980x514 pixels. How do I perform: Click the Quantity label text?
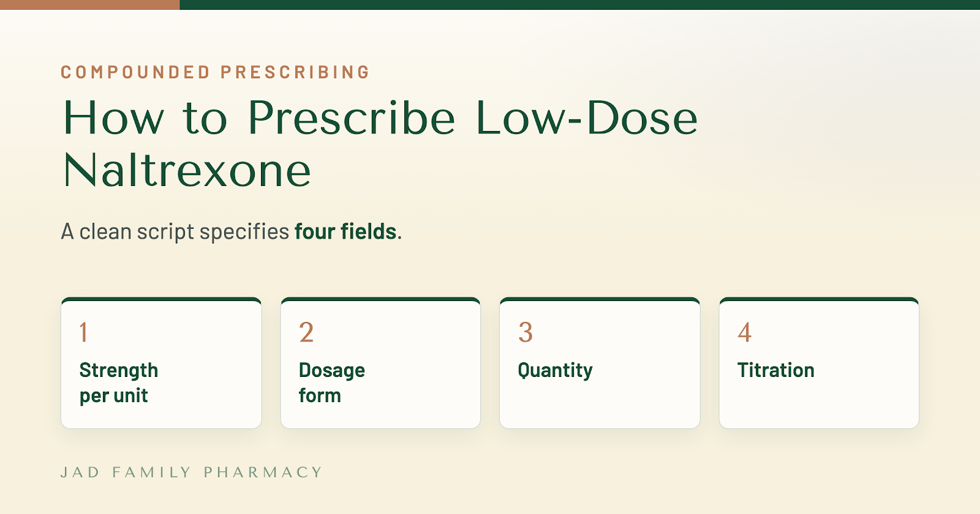pyautogui.click(x=556, y=371)
